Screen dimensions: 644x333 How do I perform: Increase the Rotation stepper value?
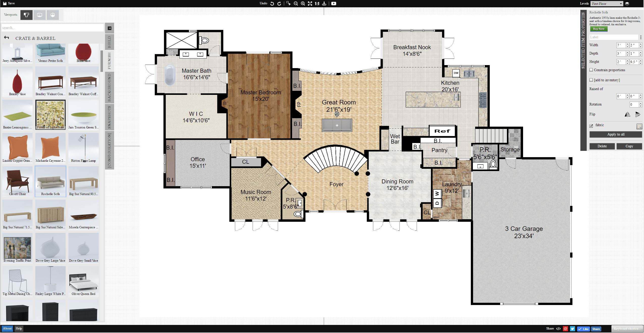[x=640, y=103]
